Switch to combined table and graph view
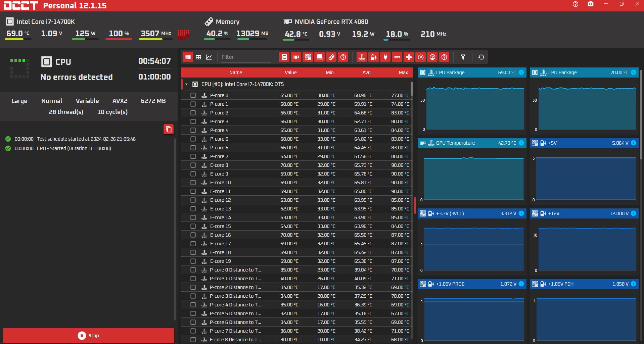Viewport: 644px width, 344px height. tap(188, 57)
